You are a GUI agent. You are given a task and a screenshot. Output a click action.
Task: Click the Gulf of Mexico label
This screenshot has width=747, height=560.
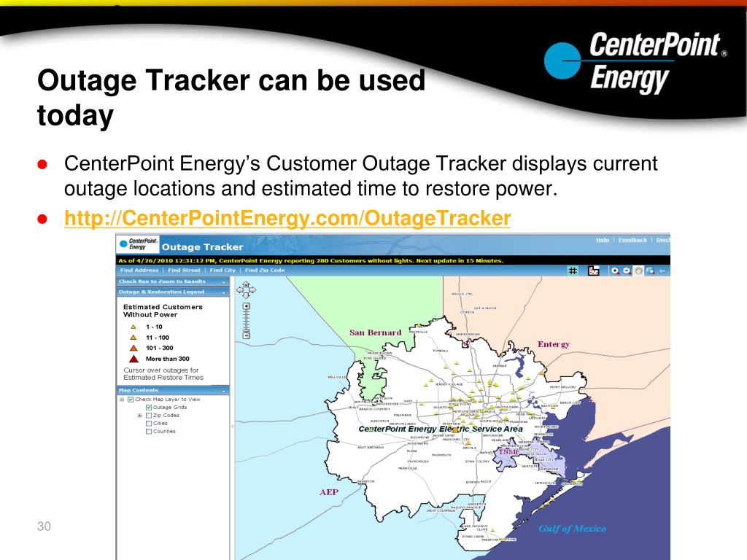point(572,529)
